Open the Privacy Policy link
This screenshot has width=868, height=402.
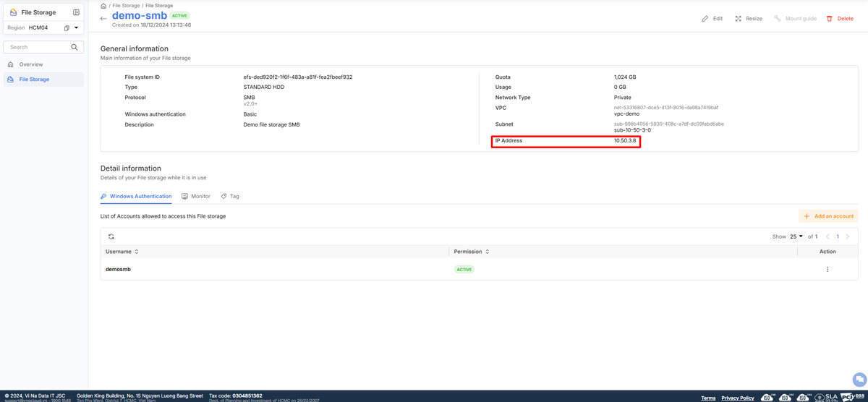click(x=737, y=398)
